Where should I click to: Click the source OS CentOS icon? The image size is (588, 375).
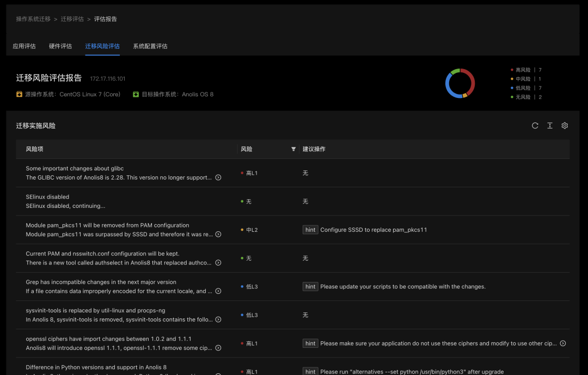tap(19, 94)
